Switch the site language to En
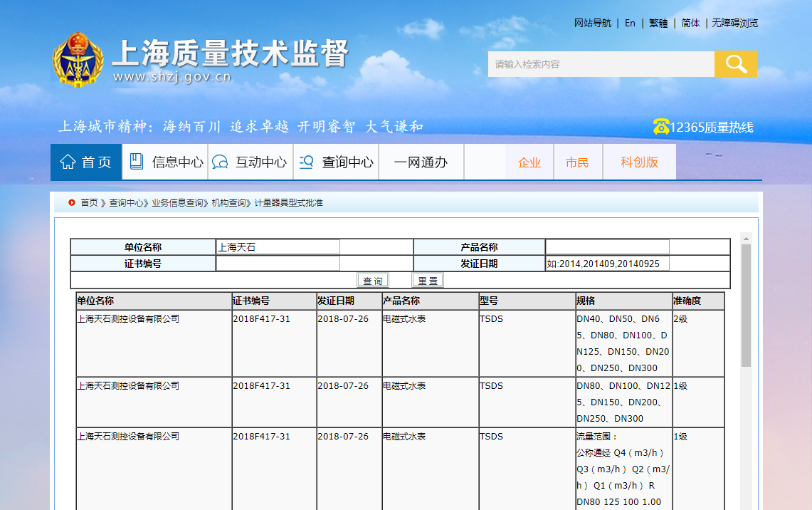Viewport: 812px width, 510px height. (x=630, y=23)
